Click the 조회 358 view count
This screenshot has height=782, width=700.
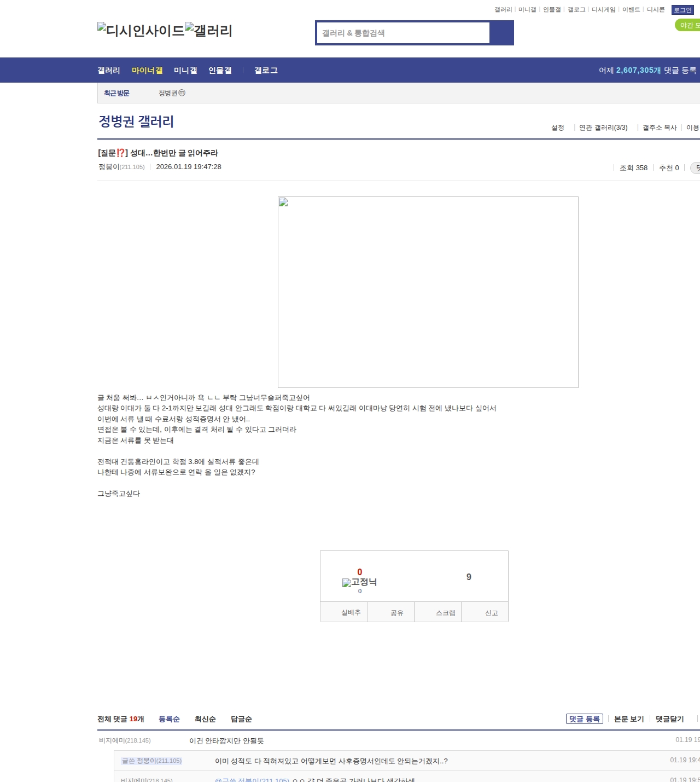point(633,168)
